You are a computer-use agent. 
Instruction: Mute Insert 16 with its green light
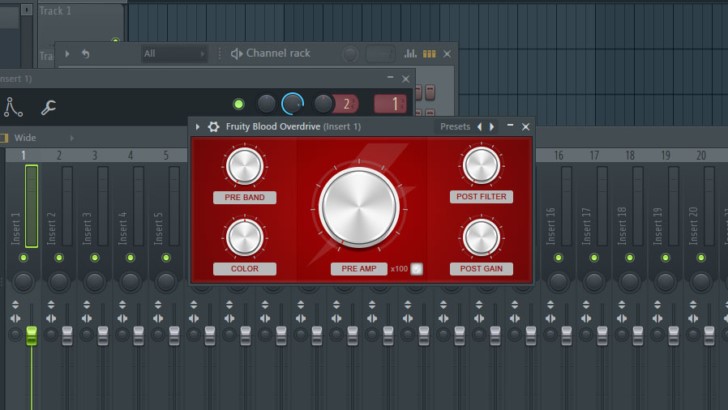(559, 258)
